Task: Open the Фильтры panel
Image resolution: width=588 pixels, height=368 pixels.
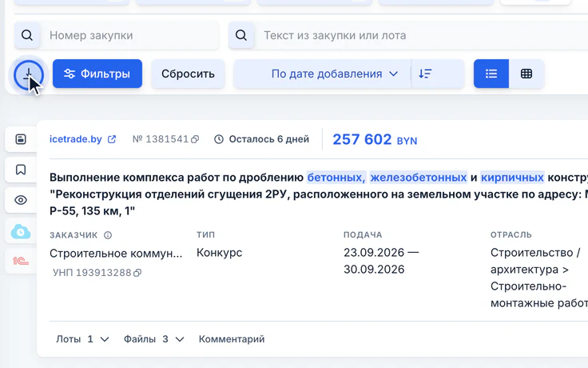Action: click(x=97, y=74)
